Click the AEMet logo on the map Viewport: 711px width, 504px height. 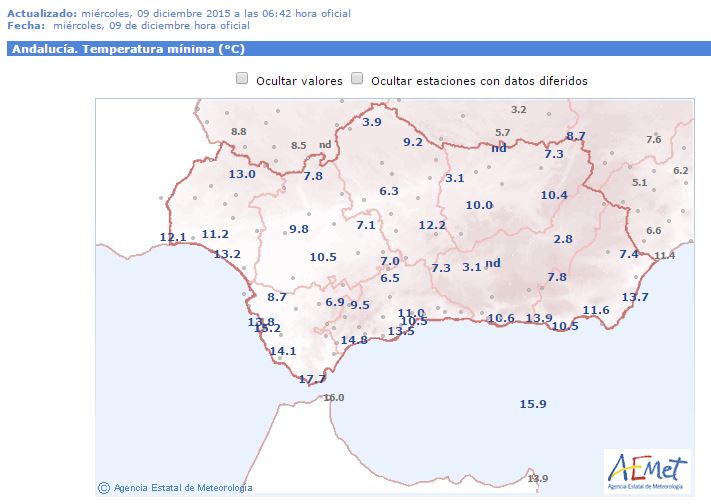pyautogui.click(x=647, y=469)
